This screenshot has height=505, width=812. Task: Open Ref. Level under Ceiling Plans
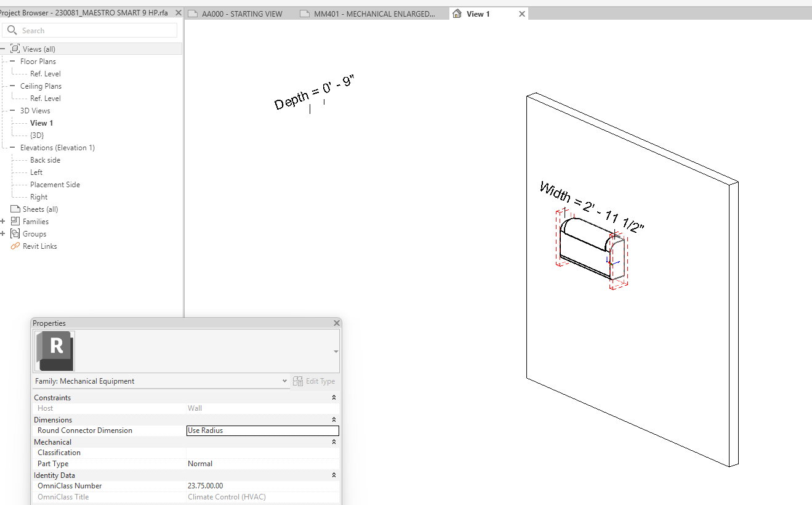[46, 98]
